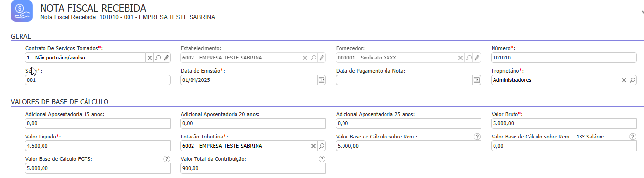Clear the Lotação Tributária selection
644x178 pixels.
pos(313,146)
